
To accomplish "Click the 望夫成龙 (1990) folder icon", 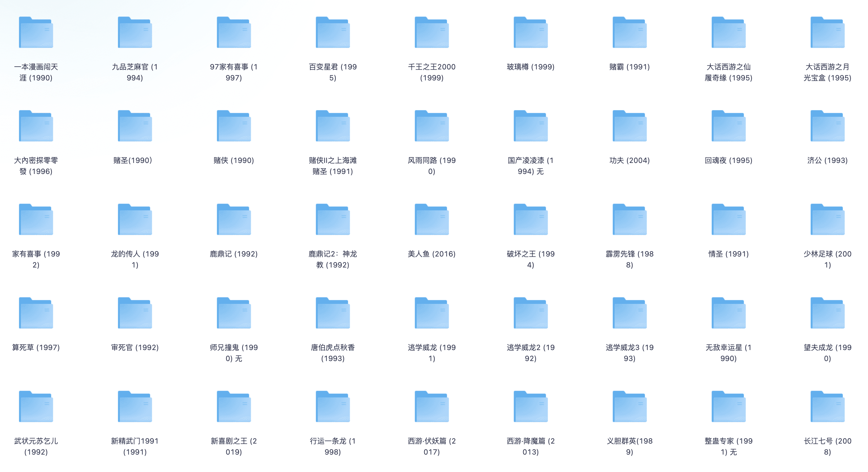I will (828, 313).
